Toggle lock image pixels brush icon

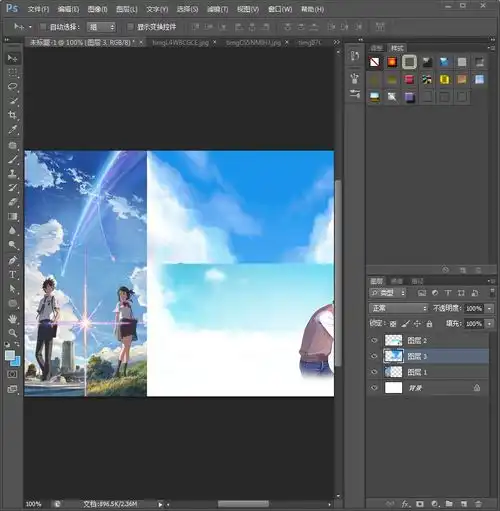click(x=405, y=324)
